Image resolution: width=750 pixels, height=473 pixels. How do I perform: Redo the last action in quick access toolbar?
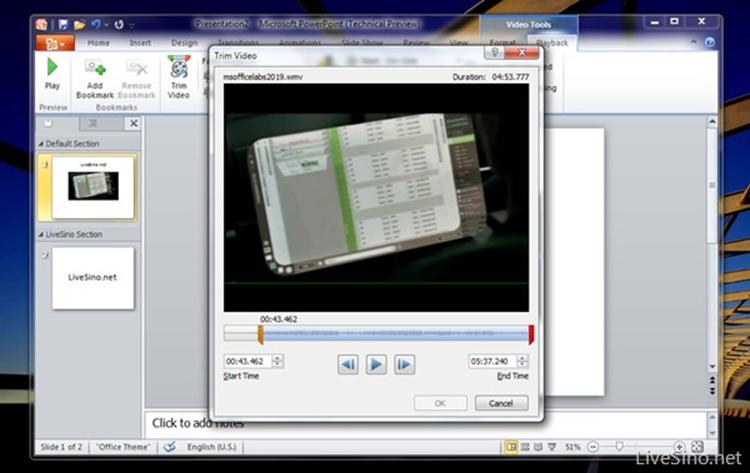119,24
